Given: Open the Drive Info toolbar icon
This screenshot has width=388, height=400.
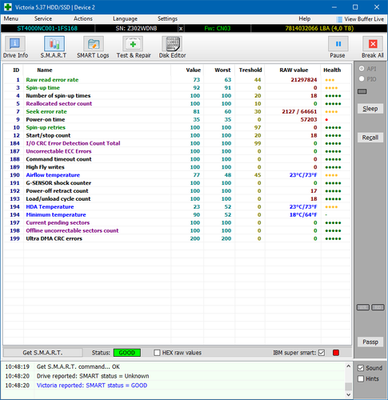Looking at the screenshot, I should tap(15, 48).
